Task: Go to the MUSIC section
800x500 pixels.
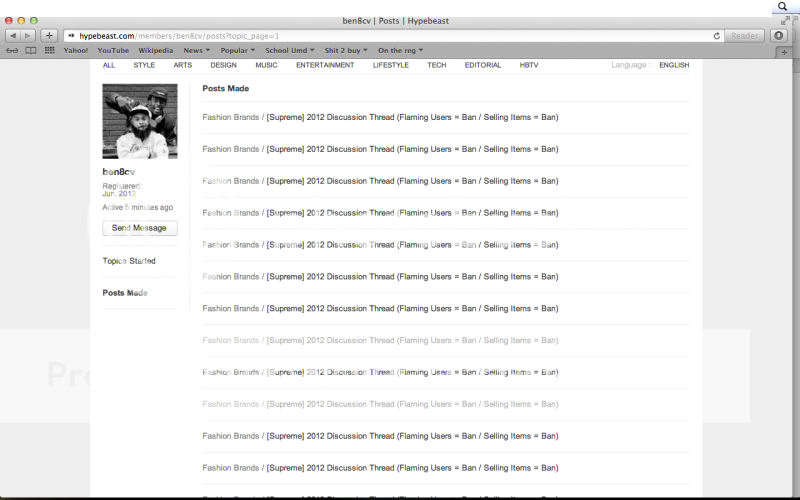Action: [x=266, y=65]
